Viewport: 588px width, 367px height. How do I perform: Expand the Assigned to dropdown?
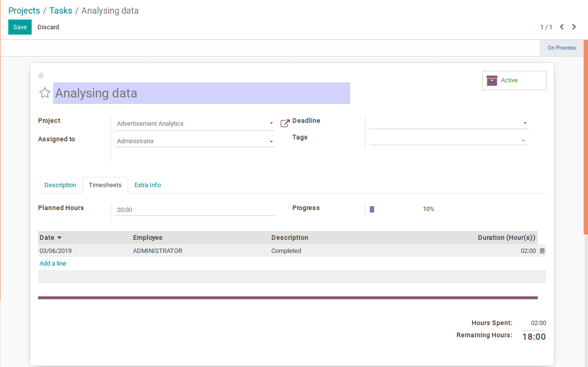tap(271, 140)
